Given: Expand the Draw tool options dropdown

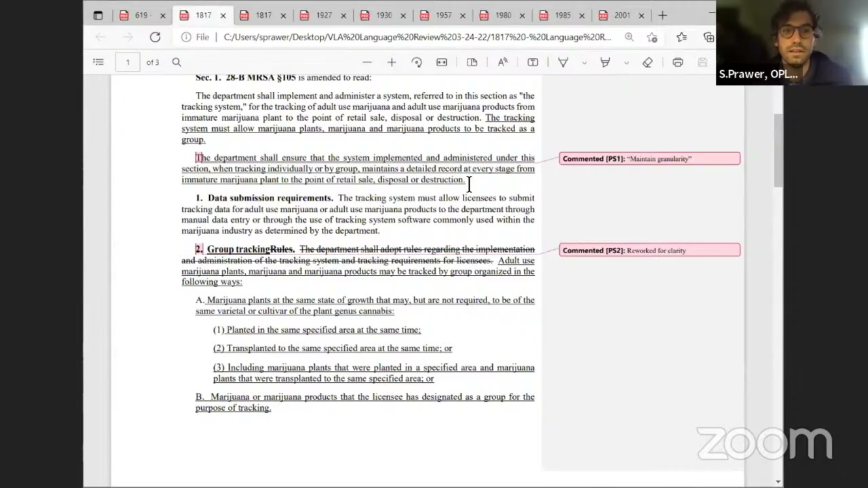Looking at the screenshot, I should [x=584, y=62].
